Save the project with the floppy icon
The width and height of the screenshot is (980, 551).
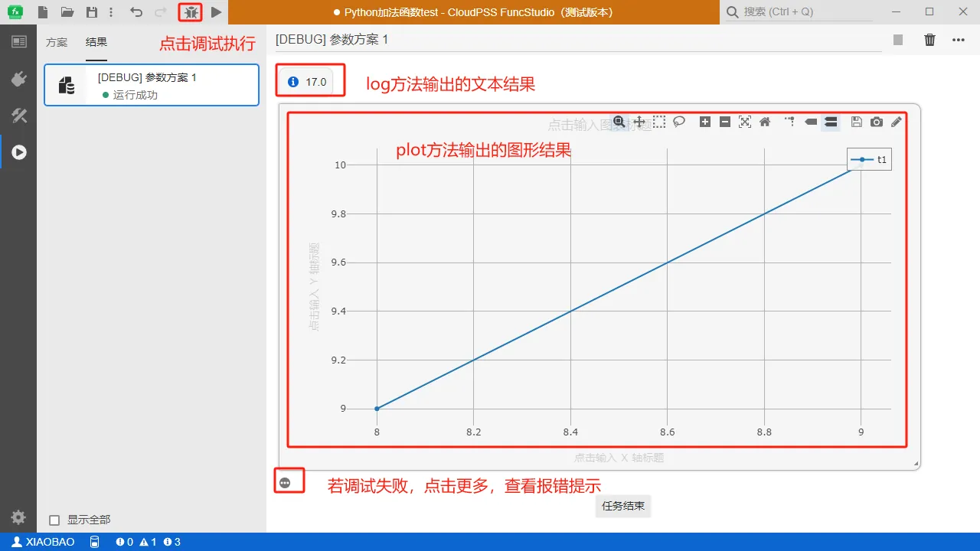tap(92, 12)
